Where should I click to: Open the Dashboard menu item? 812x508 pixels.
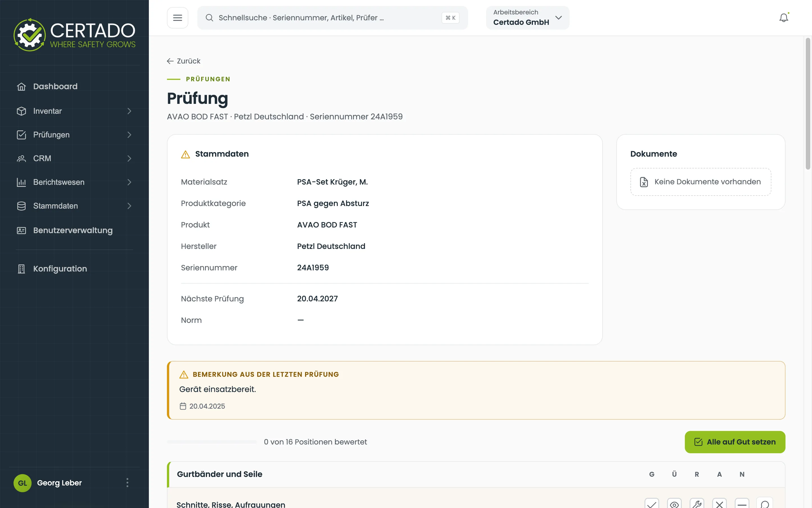pos(74,87)
